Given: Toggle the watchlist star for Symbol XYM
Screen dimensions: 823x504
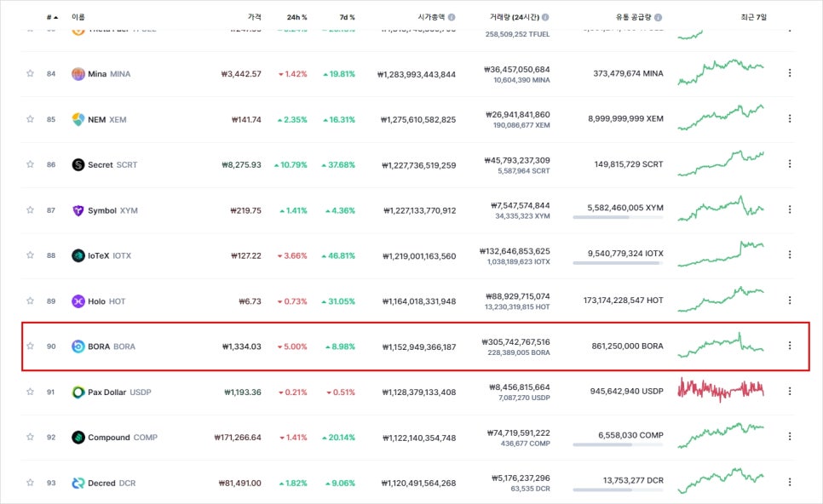Looking at the screenshot, I should (30, 209).
